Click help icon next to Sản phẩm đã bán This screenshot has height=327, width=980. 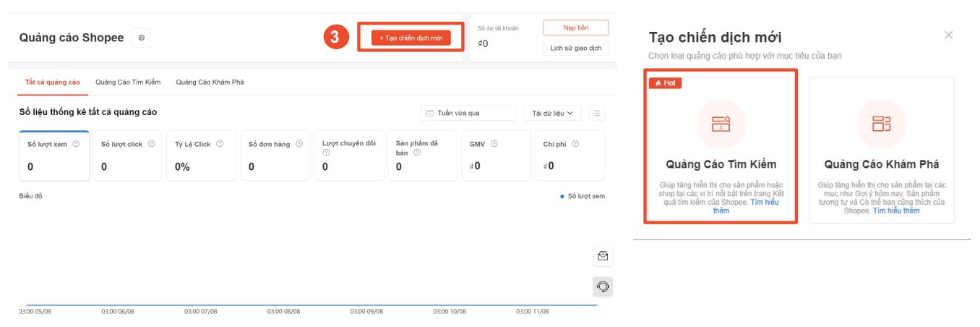point(417,153)
